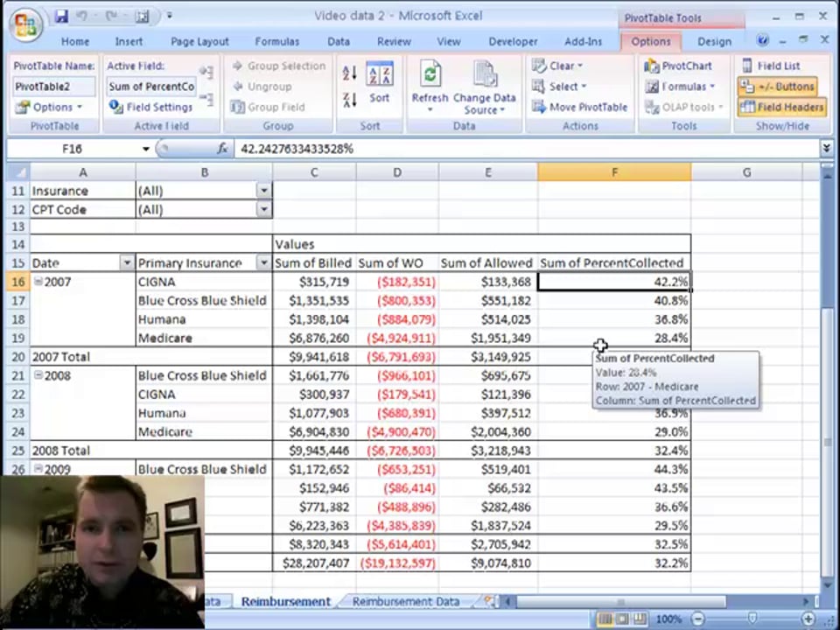Switch to Page Break Preview icon

(640, 619)
